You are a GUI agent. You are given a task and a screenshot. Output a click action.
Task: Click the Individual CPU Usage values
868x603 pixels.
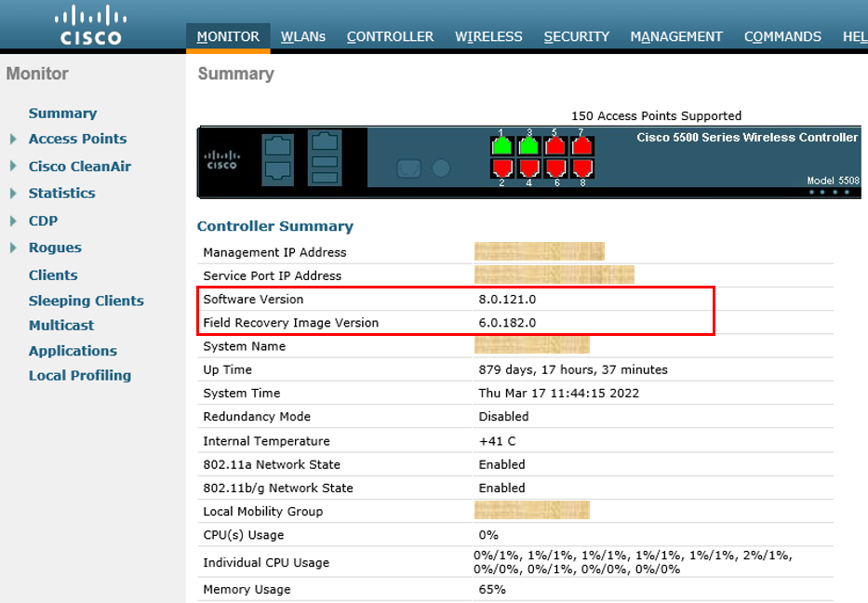(x=633, y=562)
